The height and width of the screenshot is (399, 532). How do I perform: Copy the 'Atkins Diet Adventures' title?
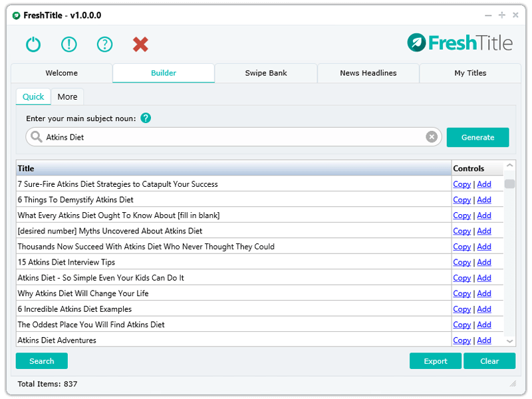(x=462, y=340)
